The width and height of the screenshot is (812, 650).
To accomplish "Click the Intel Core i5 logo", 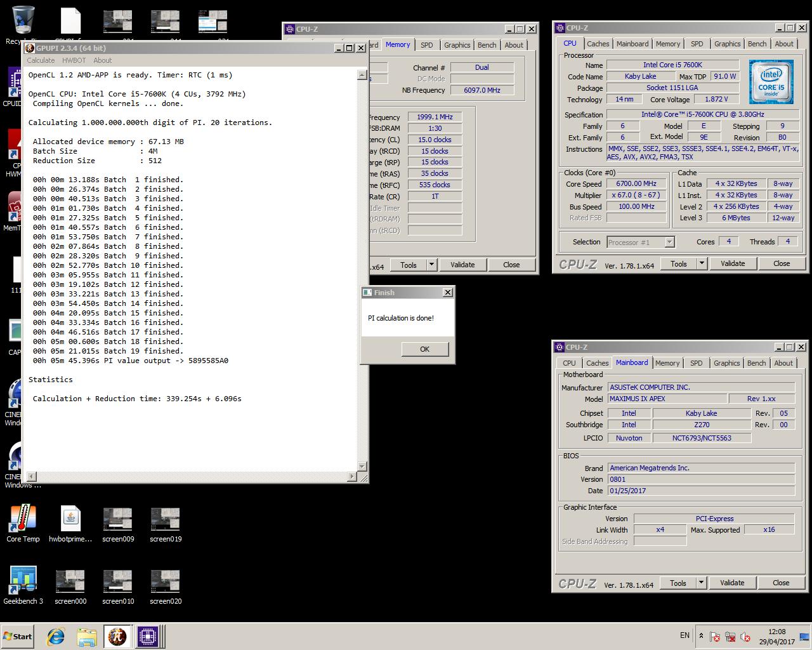I will (x=771, y=82).
